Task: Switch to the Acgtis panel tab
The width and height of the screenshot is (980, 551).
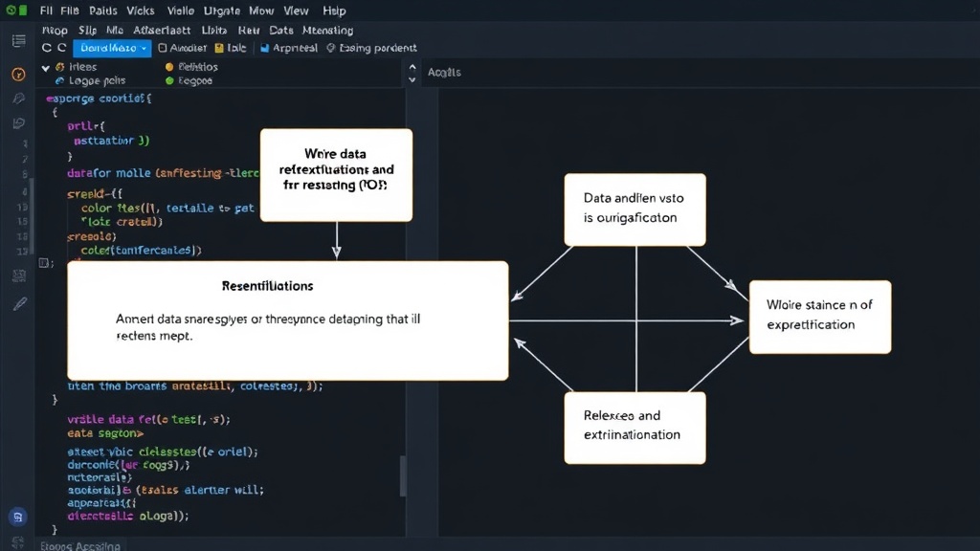Action: [444, 73]
